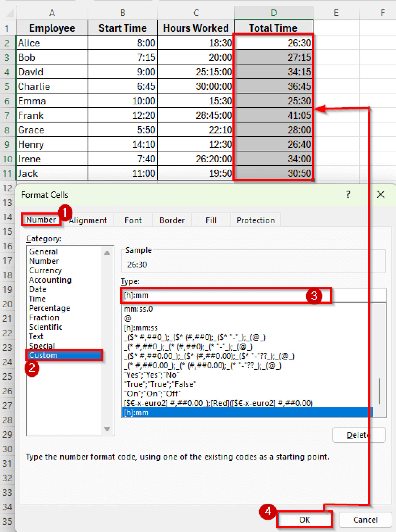Delete the selected custom format

[359, 435]
